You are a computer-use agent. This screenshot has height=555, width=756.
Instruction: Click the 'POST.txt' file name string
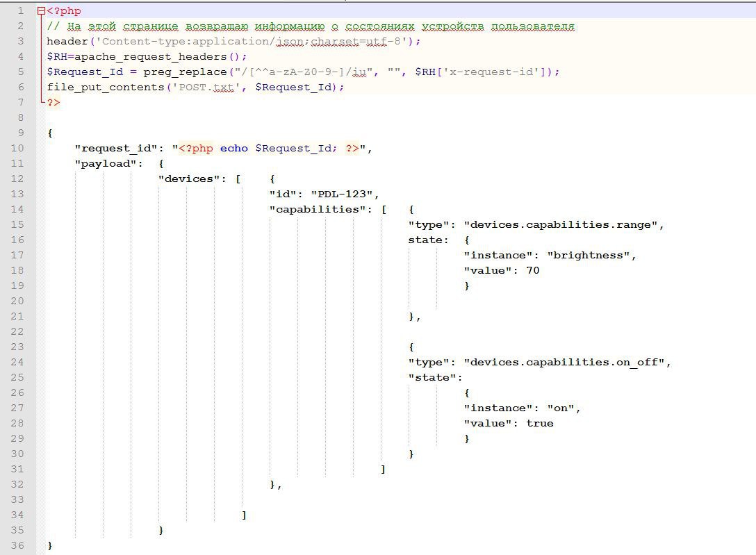click(x=206, y=88)
